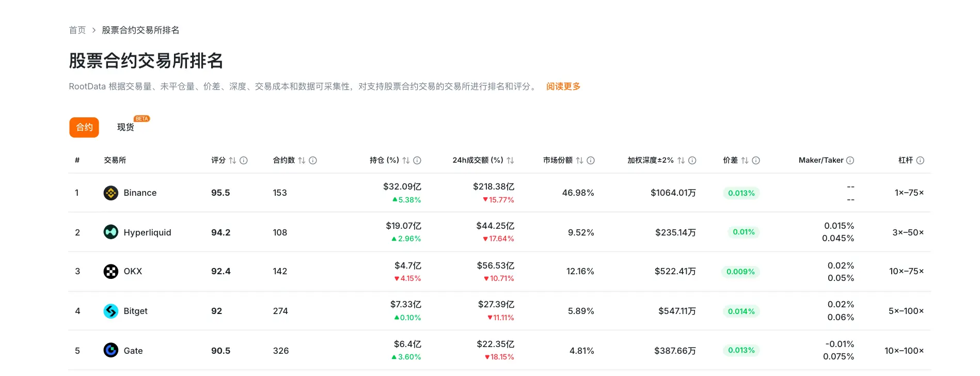
Task: Open info icon beside 合约数 column
Action: coord(313,161)
